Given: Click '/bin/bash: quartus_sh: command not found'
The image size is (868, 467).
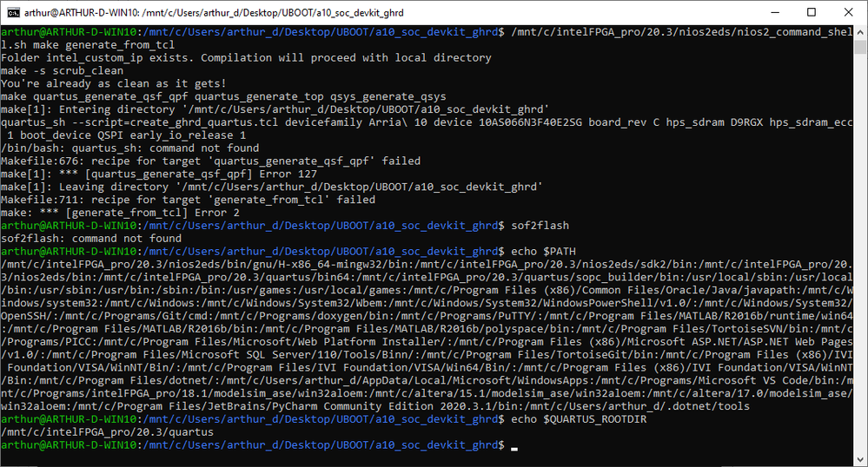Looking at the screenshot, I should click(129, 148).
